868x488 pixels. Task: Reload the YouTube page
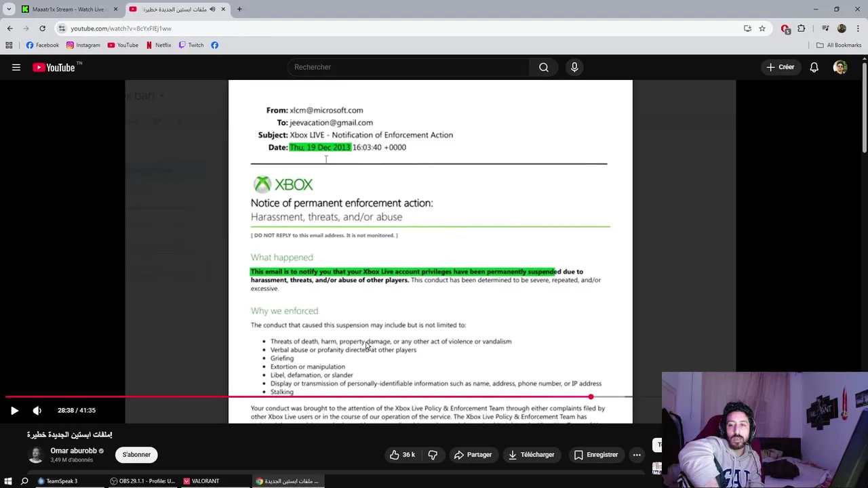(42, 28)
